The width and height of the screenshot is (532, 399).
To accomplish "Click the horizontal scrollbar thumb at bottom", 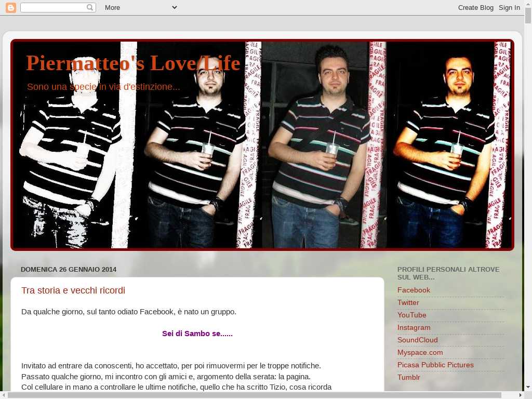I will click(255, 395).
